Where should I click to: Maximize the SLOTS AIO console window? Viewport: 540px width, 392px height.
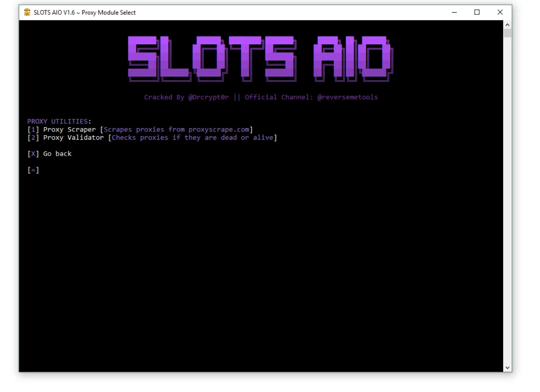(x=477, y=12)
